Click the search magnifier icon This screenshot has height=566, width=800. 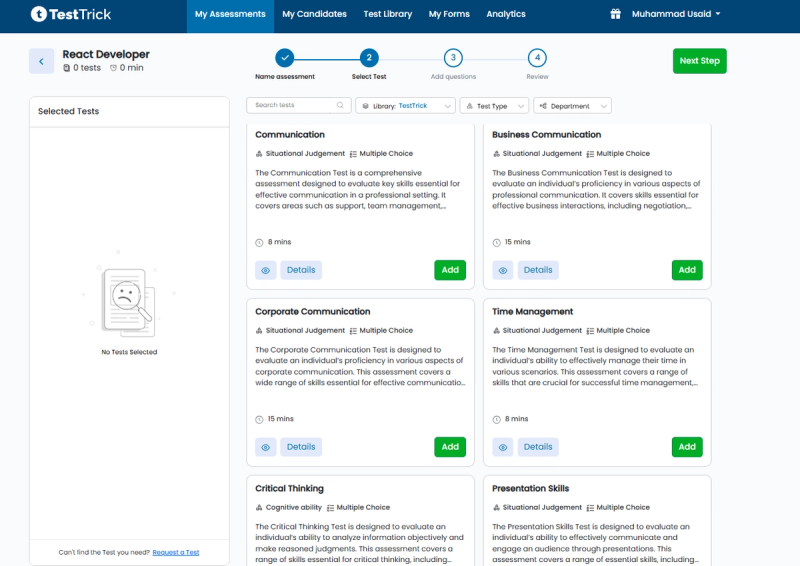[340, 105]
